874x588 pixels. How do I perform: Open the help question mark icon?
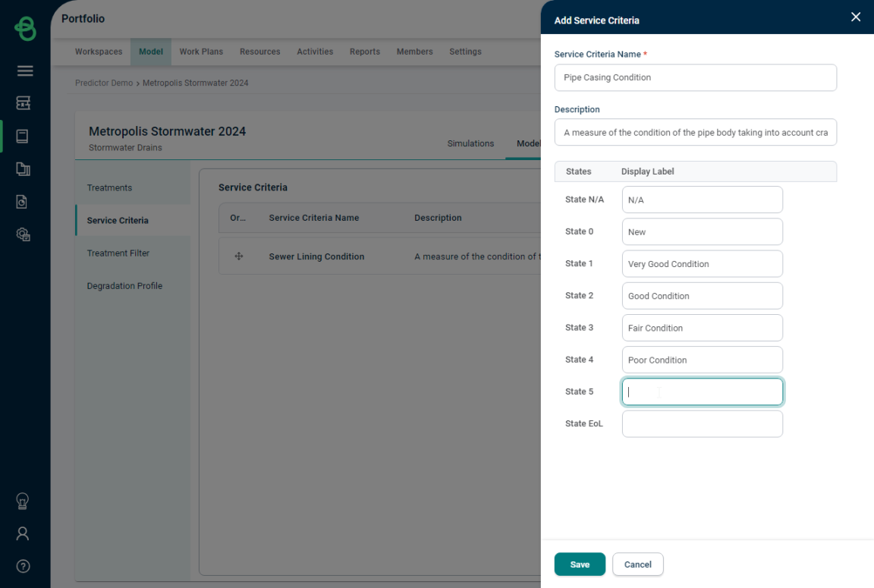click(x=23, y=566)
